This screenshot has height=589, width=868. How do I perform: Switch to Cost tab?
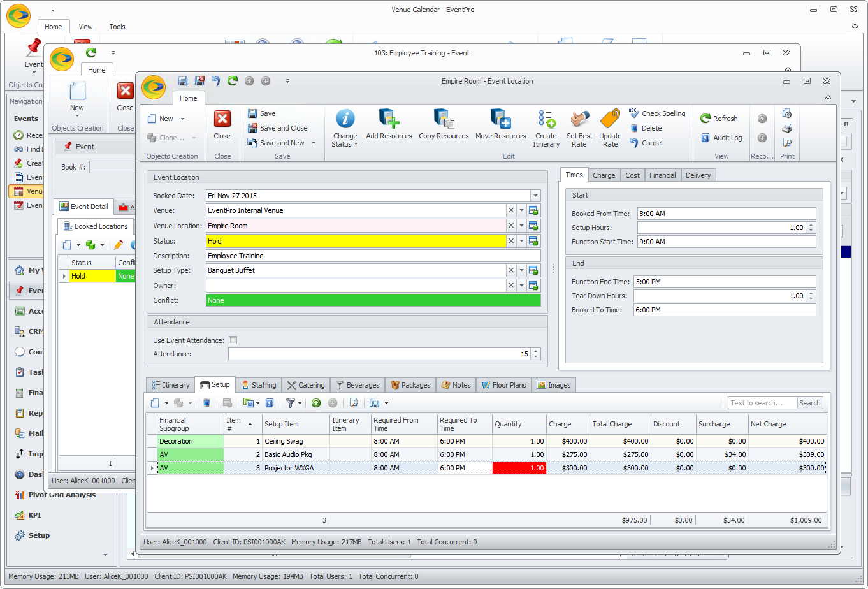(x=632, y=175)
